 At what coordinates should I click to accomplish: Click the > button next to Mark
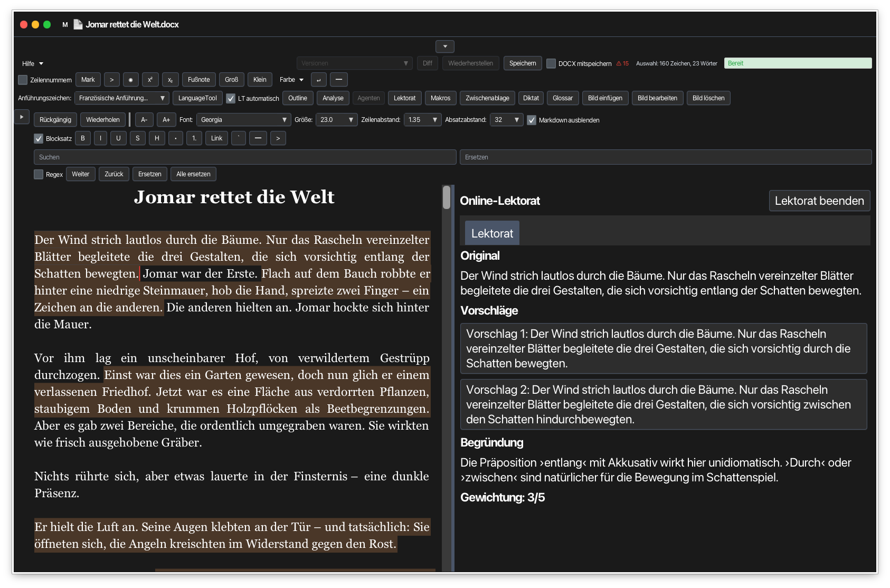(112, 80)
